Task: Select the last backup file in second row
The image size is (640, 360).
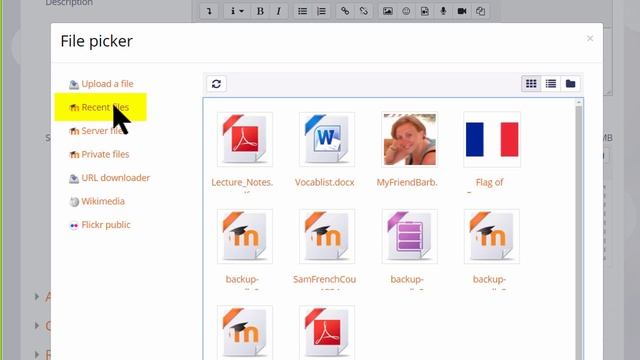Action: pos(492,236)
